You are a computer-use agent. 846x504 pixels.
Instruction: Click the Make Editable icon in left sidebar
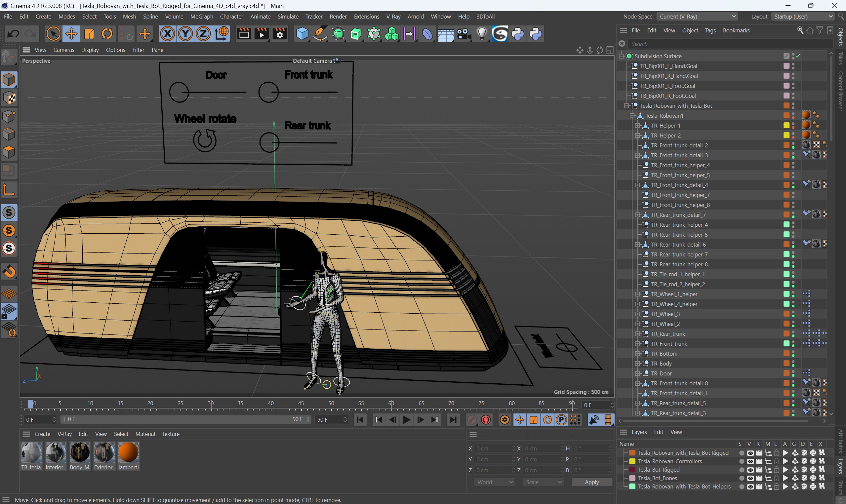(x=9, y=57)
